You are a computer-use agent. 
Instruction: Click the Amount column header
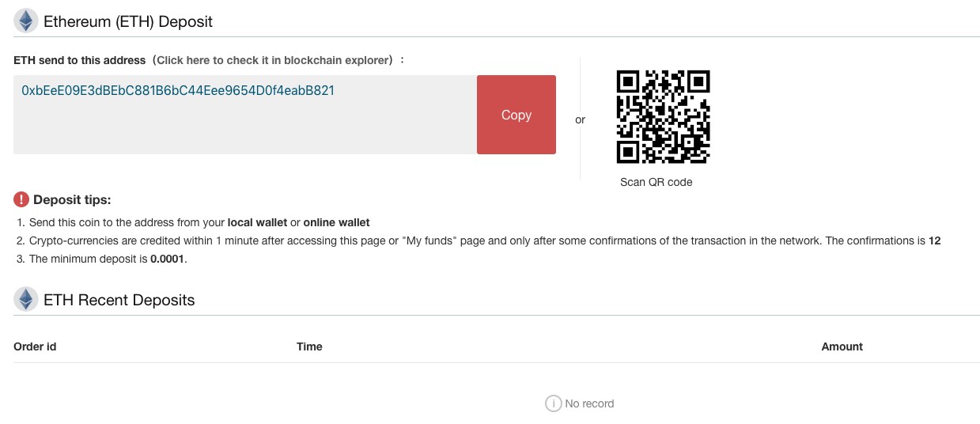pyautogui.click(x=842, y=346)
